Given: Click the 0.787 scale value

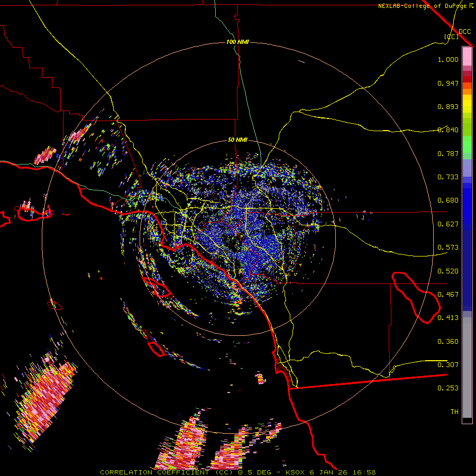Looking at the screenshot, I should point(448,153).
